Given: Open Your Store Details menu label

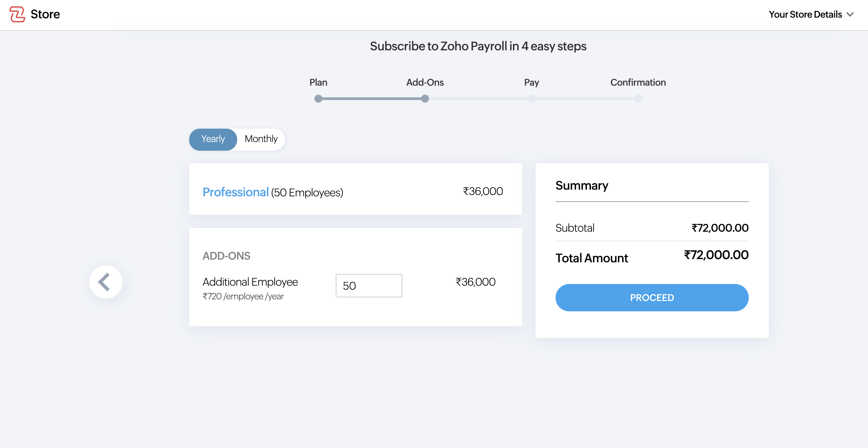Looking at the screenshot, I should (x=805, y=14).
